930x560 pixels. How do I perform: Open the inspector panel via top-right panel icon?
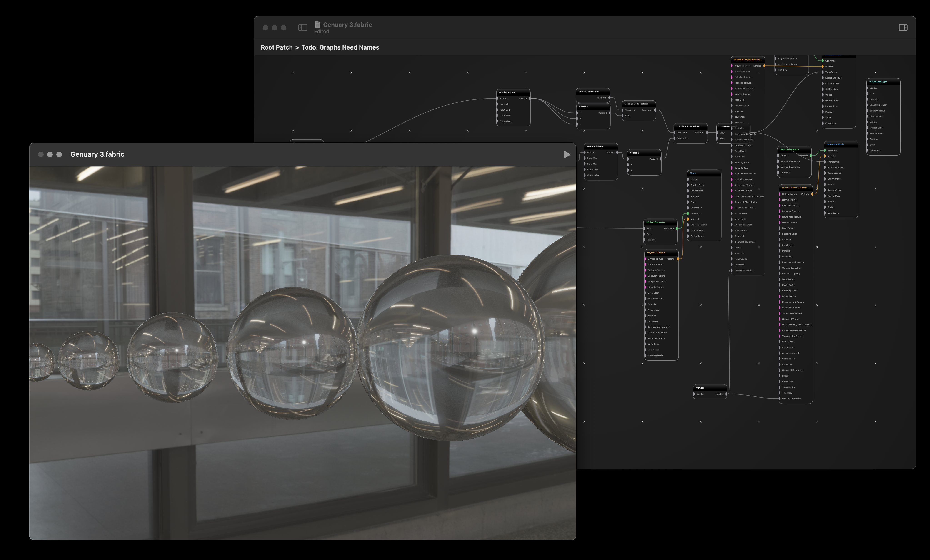tap(904, 27)
